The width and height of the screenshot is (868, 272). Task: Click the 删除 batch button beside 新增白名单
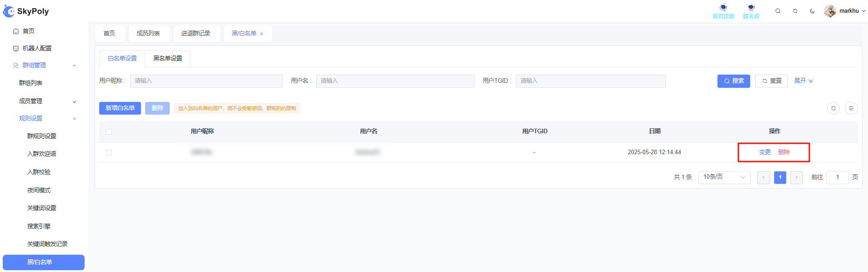coord(157,108)
